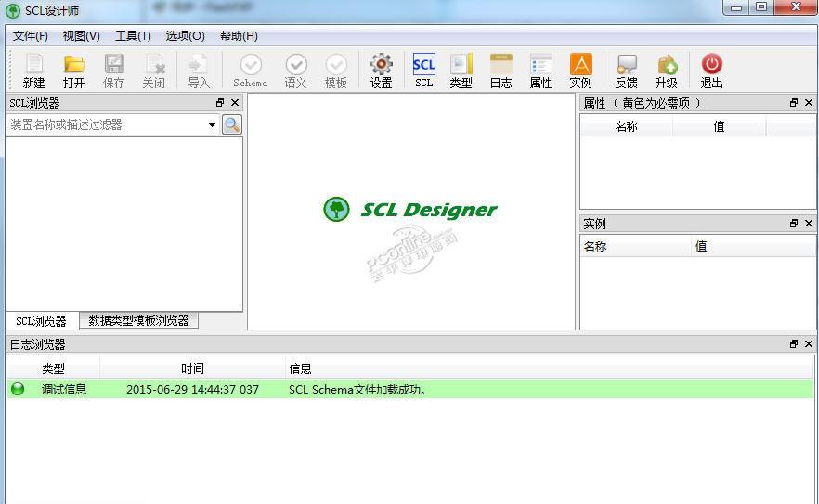Maximize the SCL设计师 window
Image resolution: width=819 pixels, height=504 pixels.
point(761,7)
